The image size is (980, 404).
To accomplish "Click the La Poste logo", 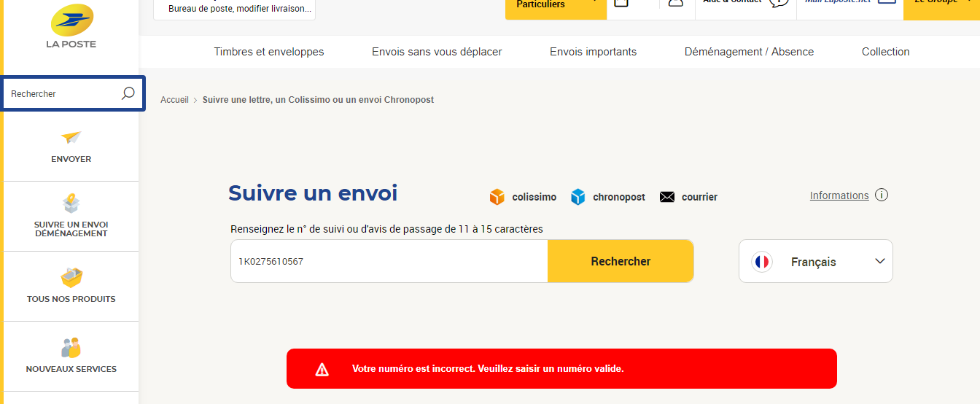I will [71, 26].
